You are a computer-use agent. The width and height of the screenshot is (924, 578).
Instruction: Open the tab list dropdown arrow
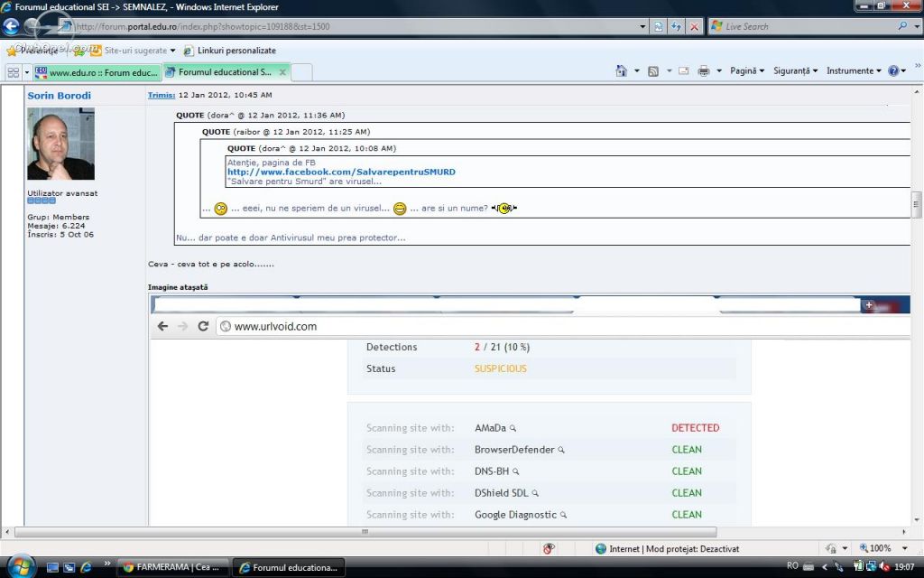coord(26,72)
